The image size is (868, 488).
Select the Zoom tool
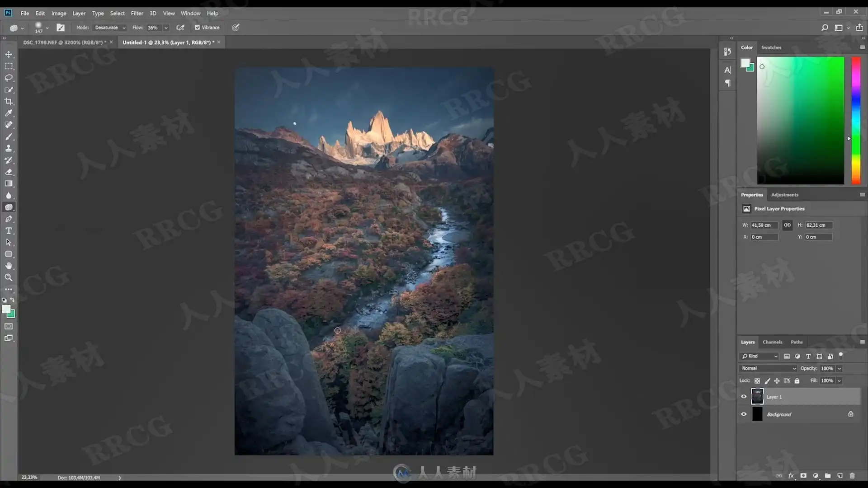point(9,277)
